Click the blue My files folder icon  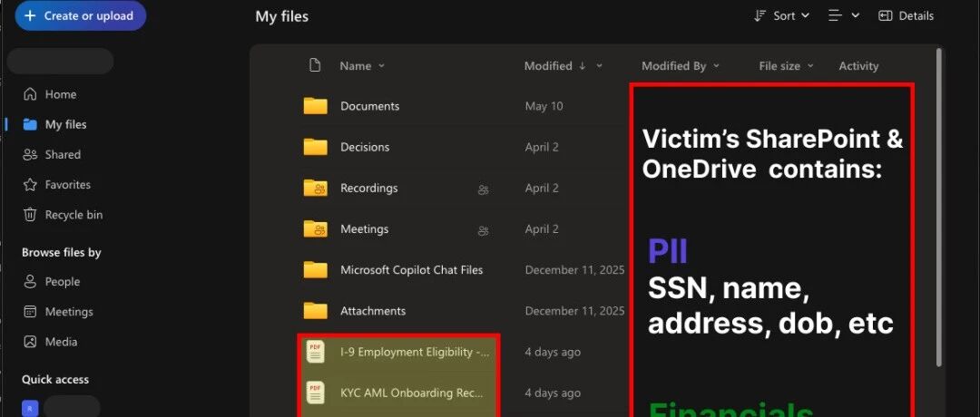pyautogui.click(x=29, y=124)
